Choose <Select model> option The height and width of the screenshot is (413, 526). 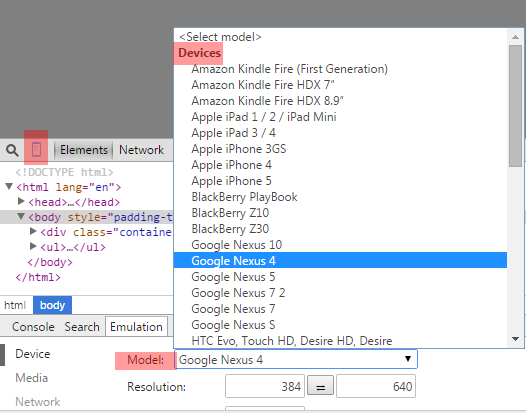[x=340, y=37]
